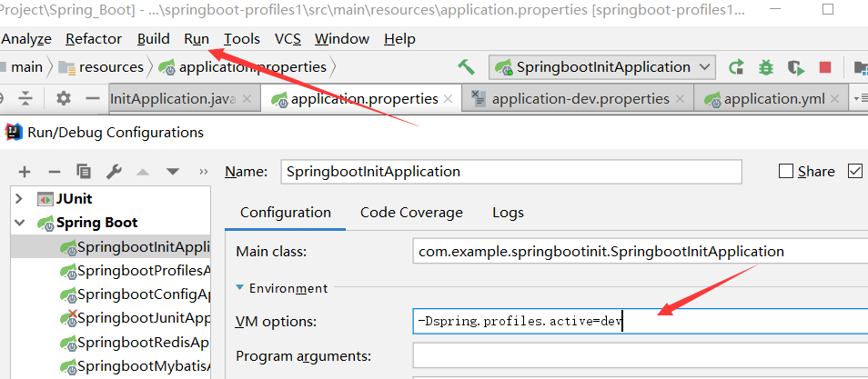Stop the application with the red square

coord(825,67)
